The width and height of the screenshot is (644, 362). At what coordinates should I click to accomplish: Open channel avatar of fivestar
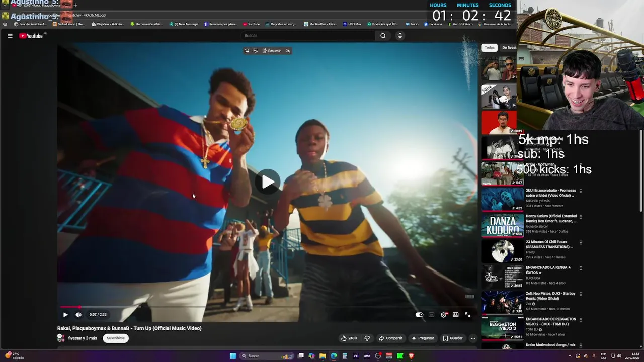click(61, 338)
